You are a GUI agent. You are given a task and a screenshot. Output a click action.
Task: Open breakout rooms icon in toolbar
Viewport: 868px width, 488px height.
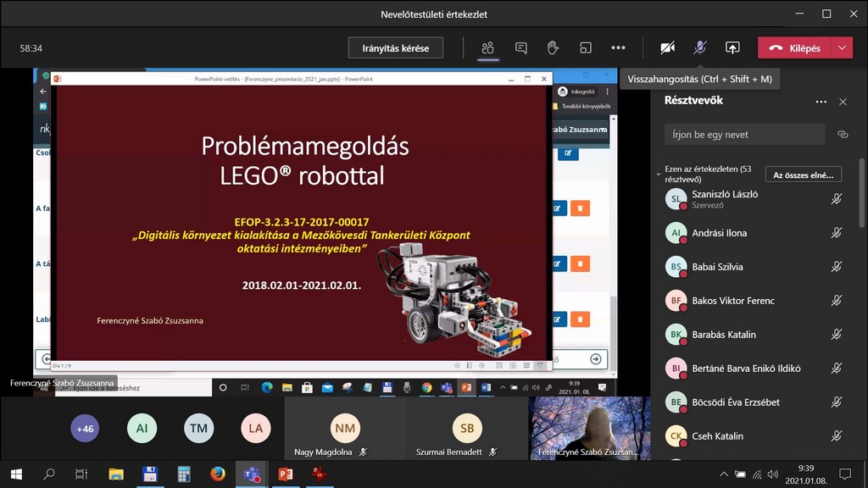(x=585, y=48)
